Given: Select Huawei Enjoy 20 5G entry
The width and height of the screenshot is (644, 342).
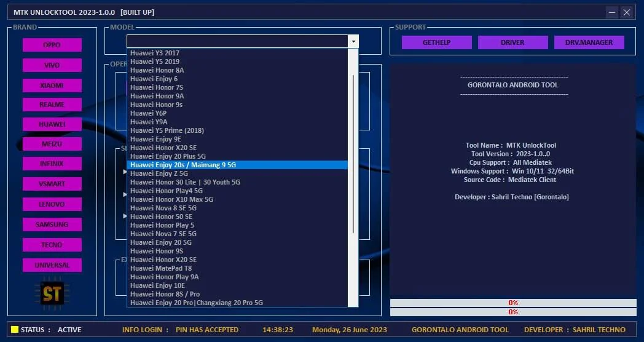Looking at the screenshot, I should pyautogui.click(x=237, y=242).
